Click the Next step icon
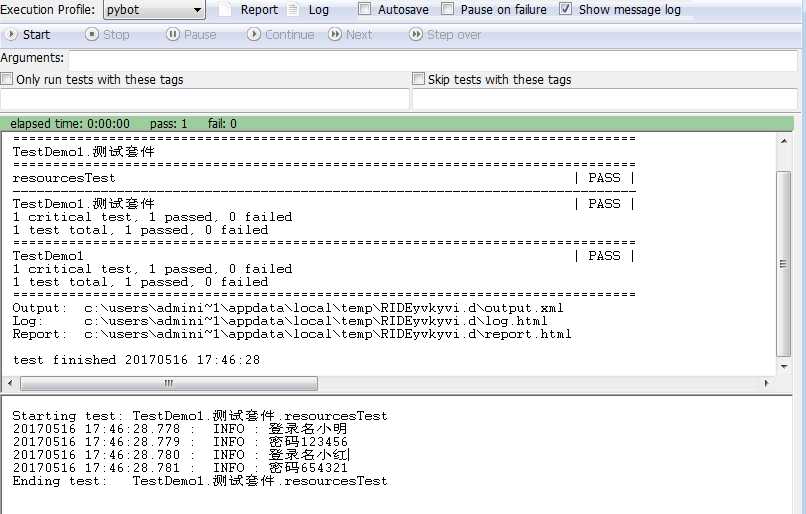The image size is (806, 514). [335, 34]
